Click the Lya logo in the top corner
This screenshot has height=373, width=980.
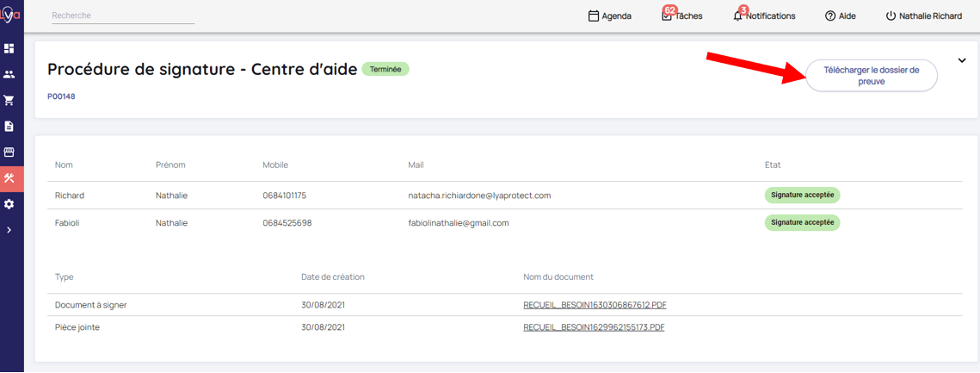tap(10, 16)
